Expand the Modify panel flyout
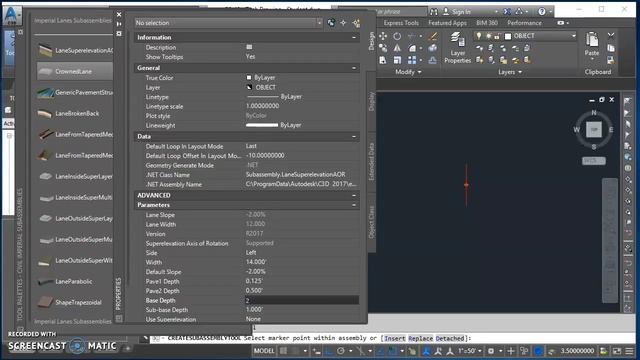The width and height of the screenshot is (640, 360). point(408,72)
